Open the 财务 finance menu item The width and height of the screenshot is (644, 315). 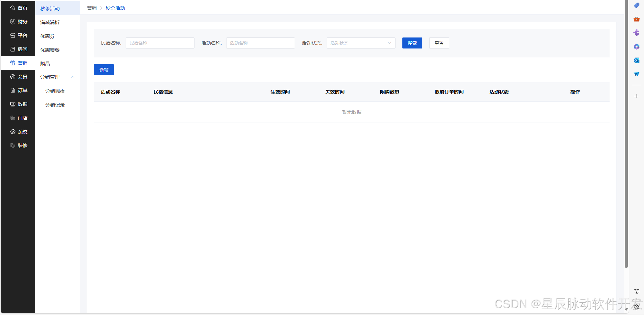(18, 22)
